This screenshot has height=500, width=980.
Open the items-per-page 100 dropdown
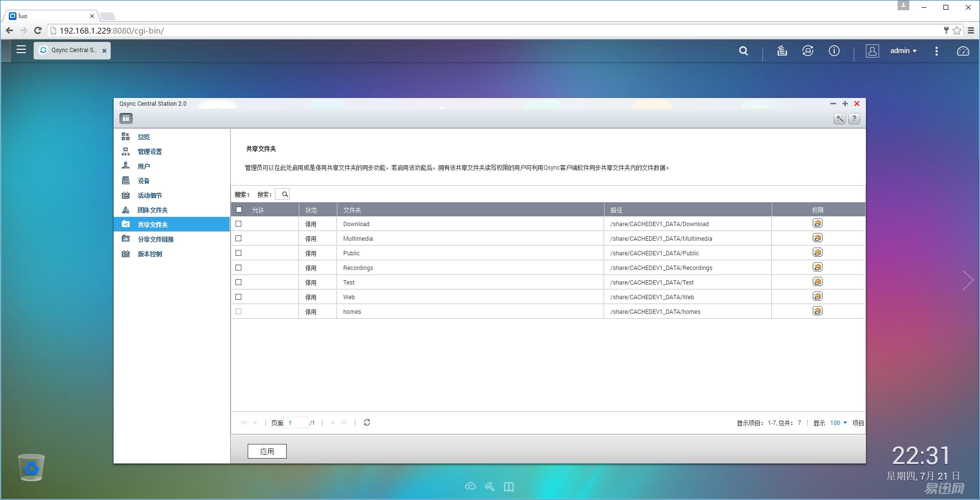837,423
